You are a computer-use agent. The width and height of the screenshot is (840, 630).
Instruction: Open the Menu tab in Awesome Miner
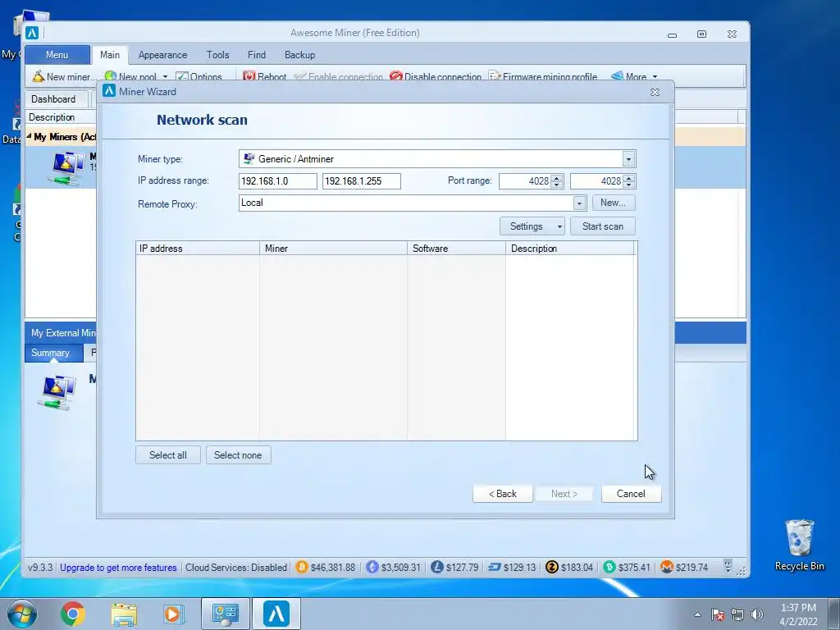tap(57, 55)
